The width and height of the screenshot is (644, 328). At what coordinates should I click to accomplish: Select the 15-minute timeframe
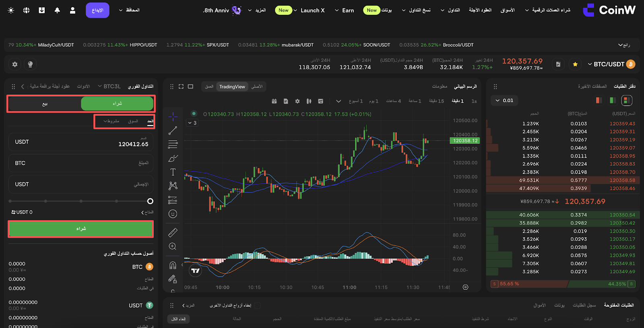click(436, 101)
